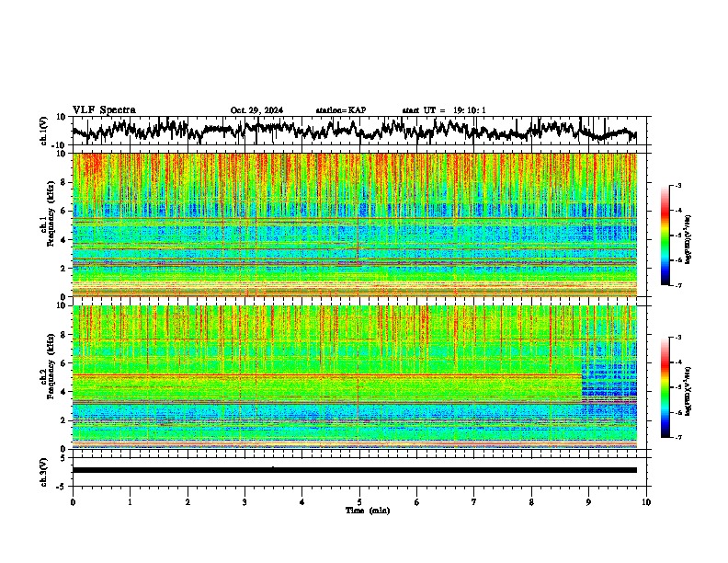Click the "station=KAP" header label
728x563 pixels.
click(341, 110)
